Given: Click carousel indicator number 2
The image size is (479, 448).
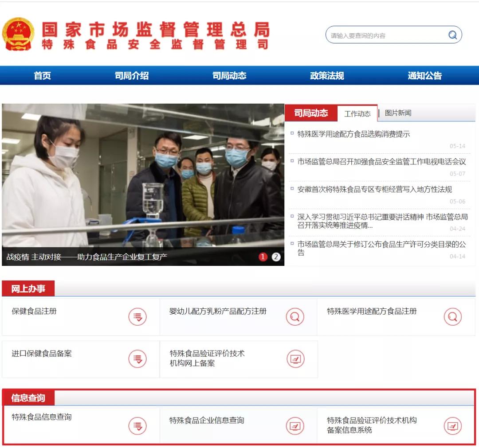Looking at the screenshot, I should [276, 257].
